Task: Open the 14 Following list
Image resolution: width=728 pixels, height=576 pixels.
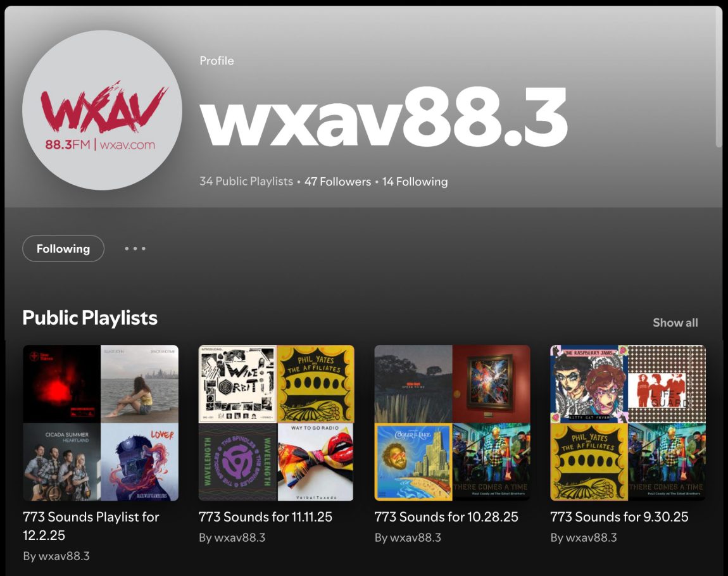Action: point(415,182)
